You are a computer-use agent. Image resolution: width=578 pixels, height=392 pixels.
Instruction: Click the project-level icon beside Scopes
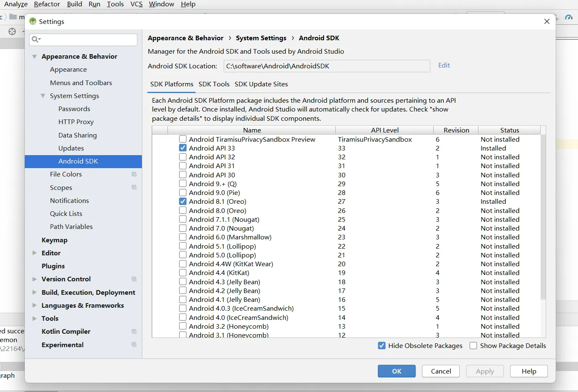134,187
